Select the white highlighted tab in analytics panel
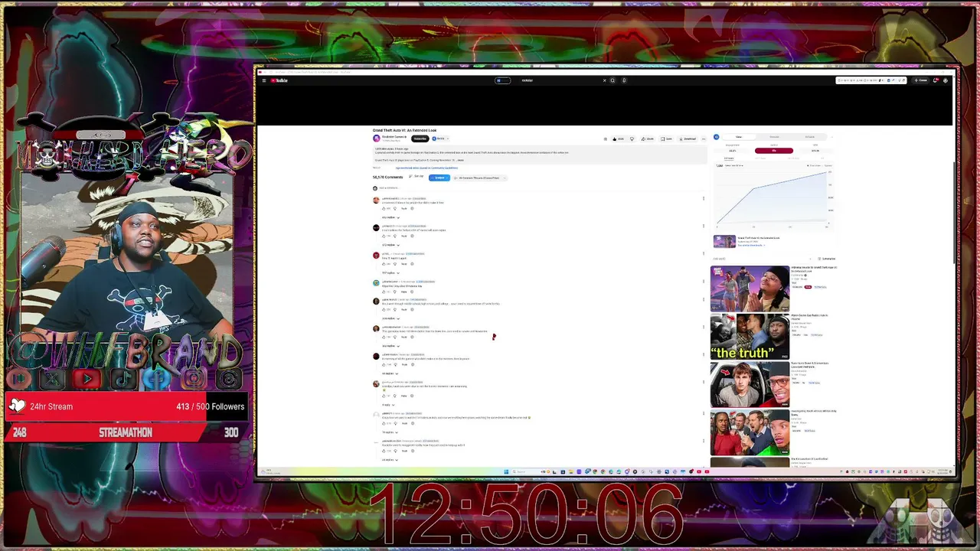Screen dimensions: 980x551 pyautogui.click(x=739, y=137)
